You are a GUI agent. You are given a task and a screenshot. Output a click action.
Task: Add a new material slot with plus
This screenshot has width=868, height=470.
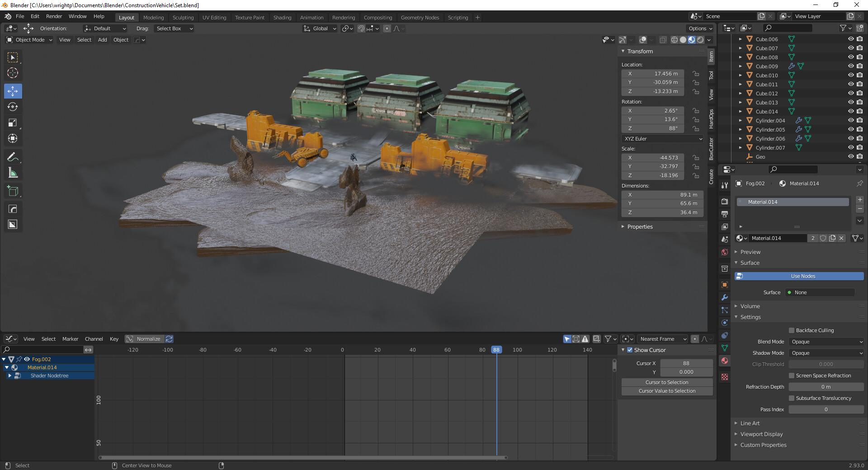click(860, 200)
